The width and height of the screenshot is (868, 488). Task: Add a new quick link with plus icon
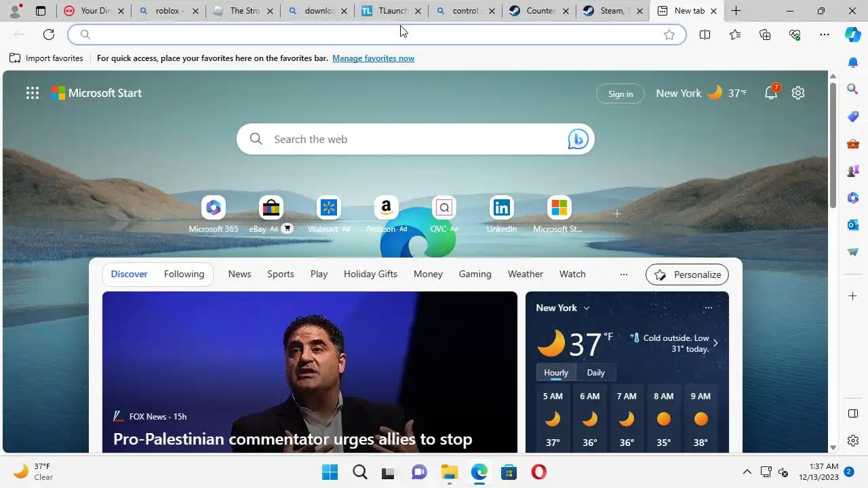pos(617,213)
